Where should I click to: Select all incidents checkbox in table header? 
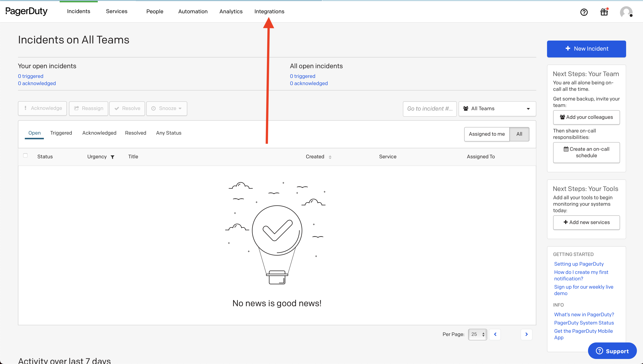(x=25, y=155)
